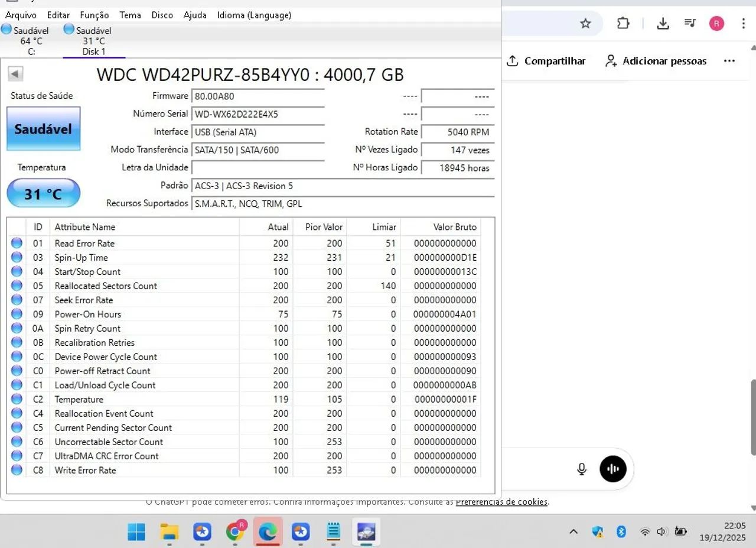Open the Preferências de cookies link
The width and height of the screenshot is (756, 548).
(501, 502)
